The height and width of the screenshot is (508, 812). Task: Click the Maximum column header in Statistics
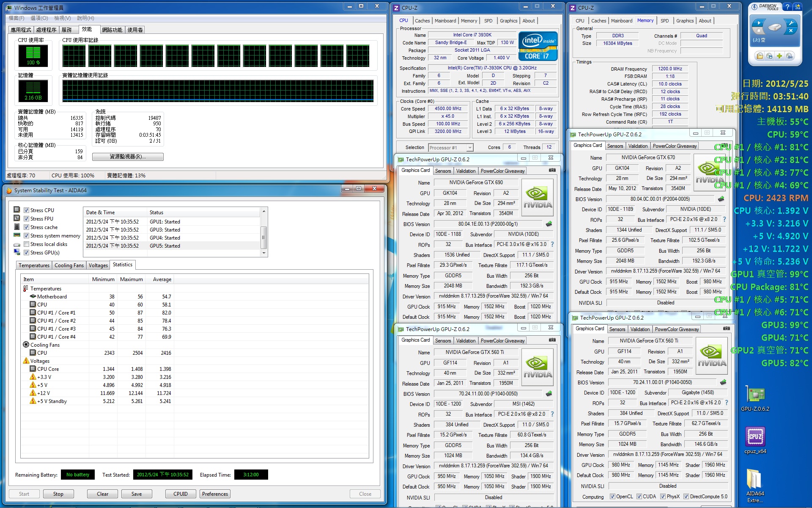tap(131, 279)
